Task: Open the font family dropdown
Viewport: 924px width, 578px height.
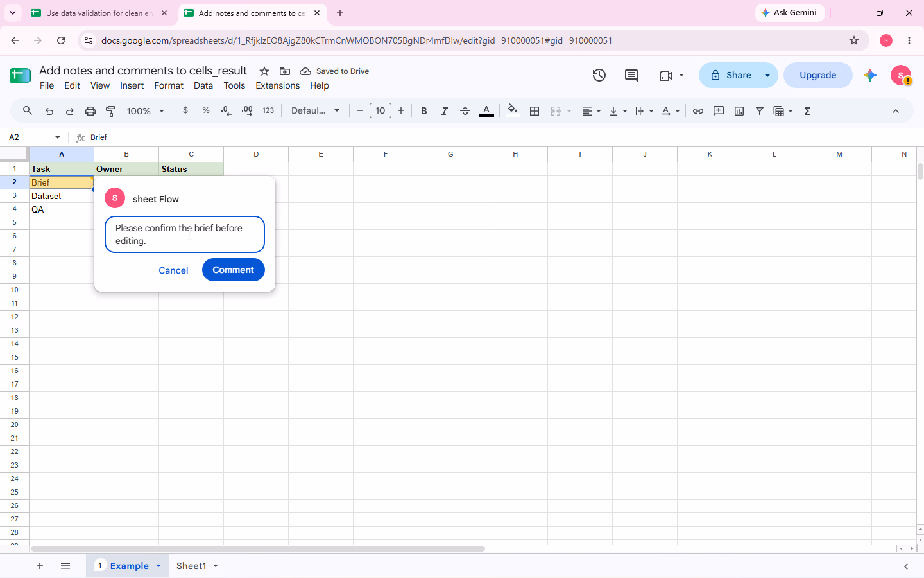Action: [x=315, y=110]
